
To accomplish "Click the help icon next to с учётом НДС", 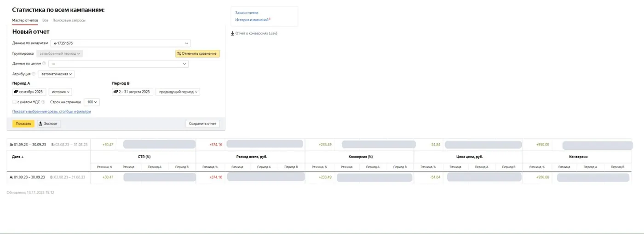I will [43, 102].
